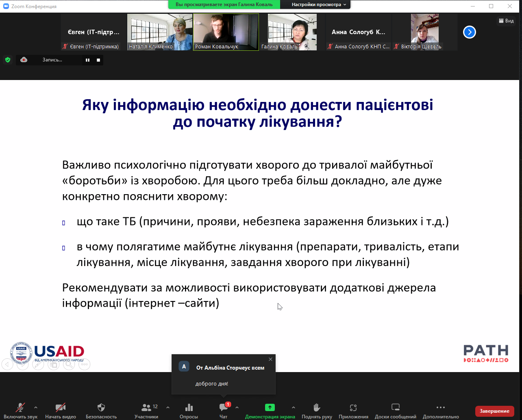Open the Apps (Приложения) icon
Image resolution: width=522 pixels, height=420 pixels.
point(353,407)
